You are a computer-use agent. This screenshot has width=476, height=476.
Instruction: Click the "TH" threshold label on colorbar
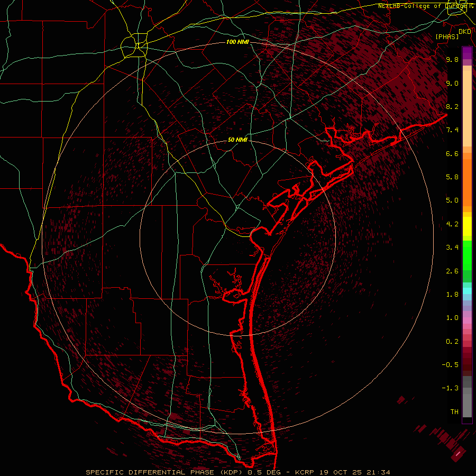point(454,412)
